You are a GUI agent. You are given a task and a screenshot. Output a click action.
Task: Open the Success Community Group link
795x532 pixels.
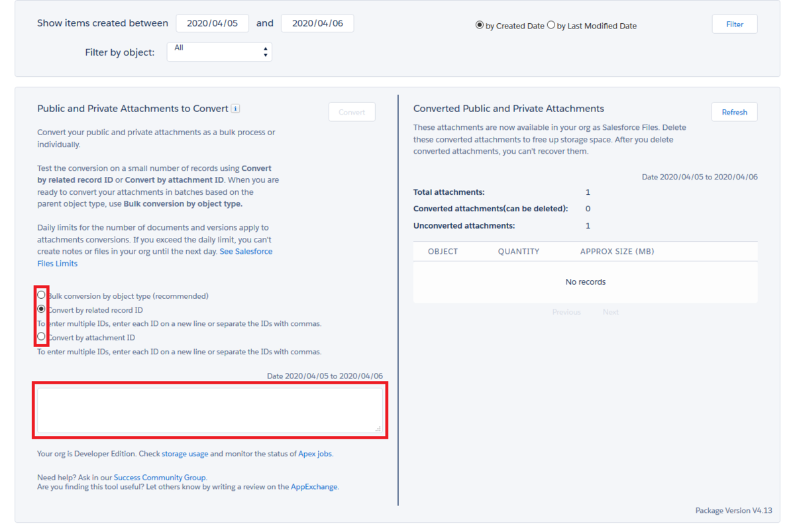click(160, 477)
